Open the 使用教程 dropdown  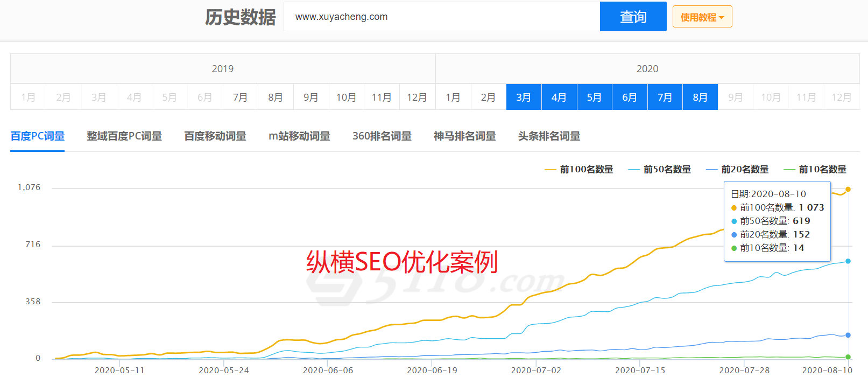pyautogui.click(x=702, y=17)
